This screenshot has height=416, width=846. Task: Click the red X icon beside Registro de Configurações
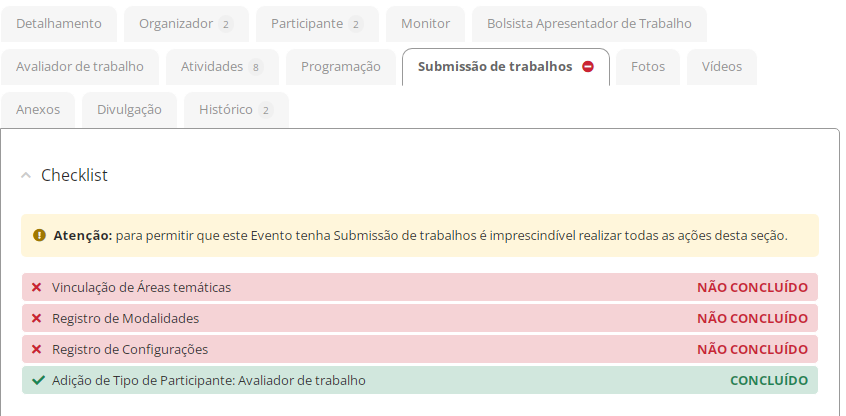tap(37, 349)
